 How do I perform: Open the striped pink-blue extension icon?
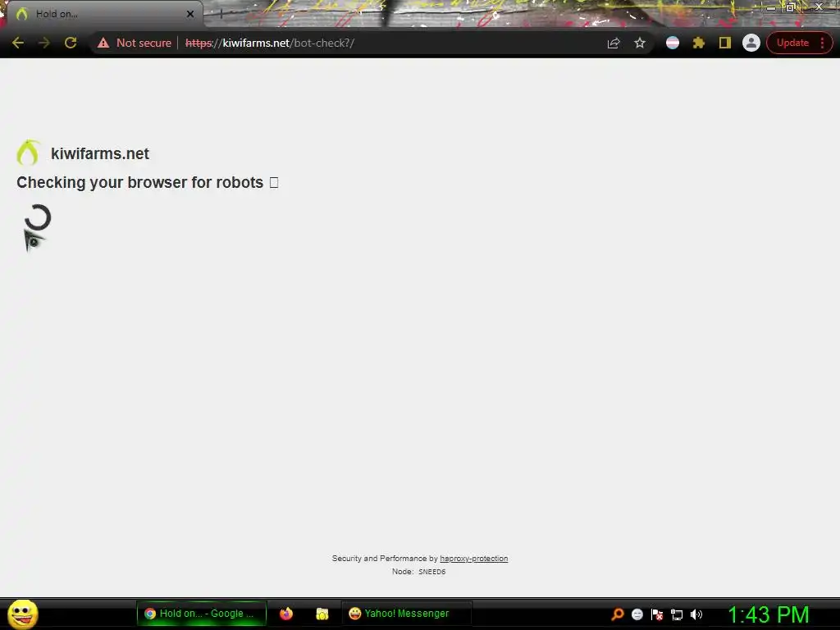click(x=673, y=43)
